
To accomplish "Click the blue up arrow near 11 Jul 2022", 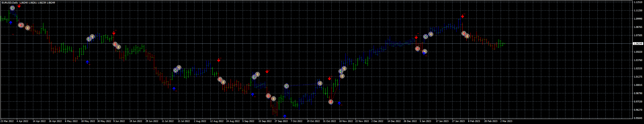I will (174, 89).
